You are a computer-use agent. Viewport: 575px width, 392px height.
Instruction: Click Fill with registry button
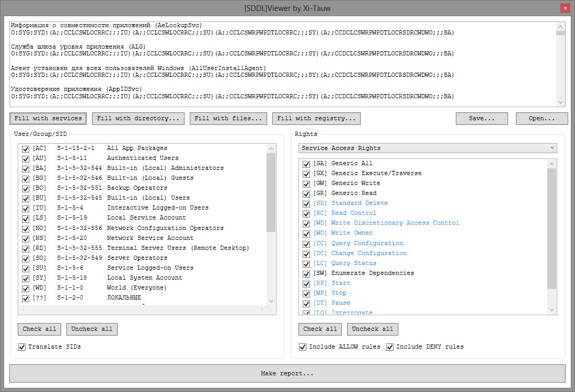click(x=316, y=119)
